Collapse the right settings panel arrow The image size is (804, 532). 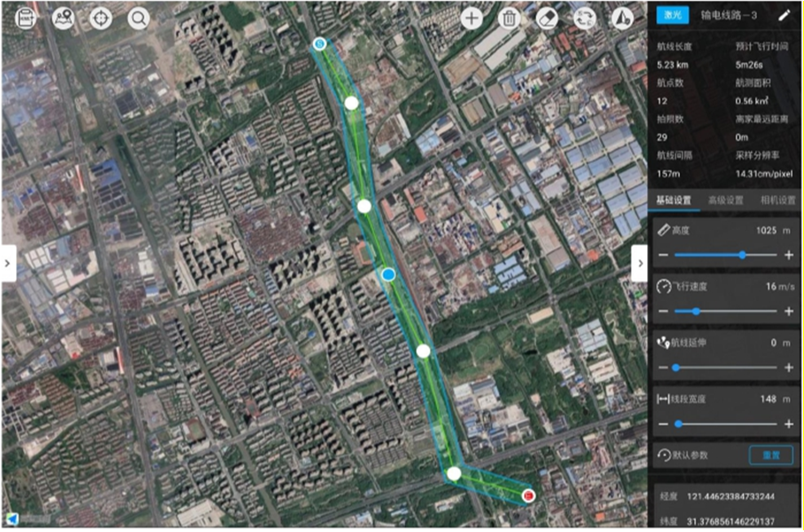point(639,263)
